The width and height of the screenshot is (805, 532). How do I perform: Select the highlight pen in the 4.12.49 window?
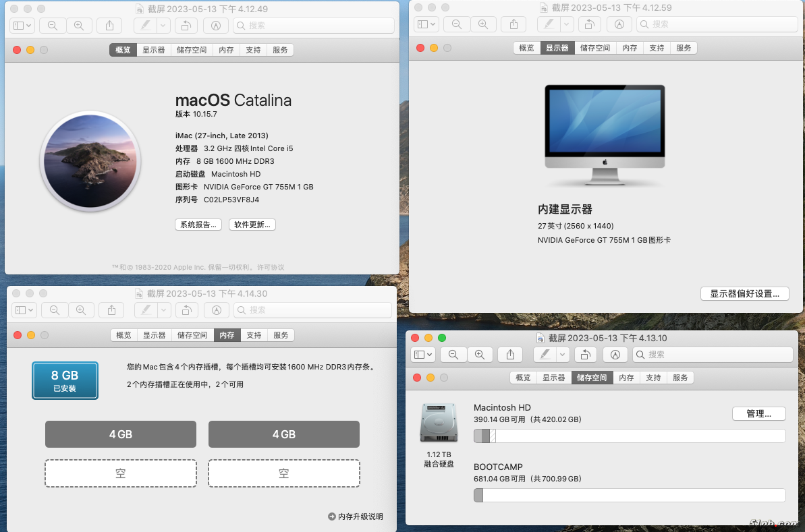tap(145, 25)
